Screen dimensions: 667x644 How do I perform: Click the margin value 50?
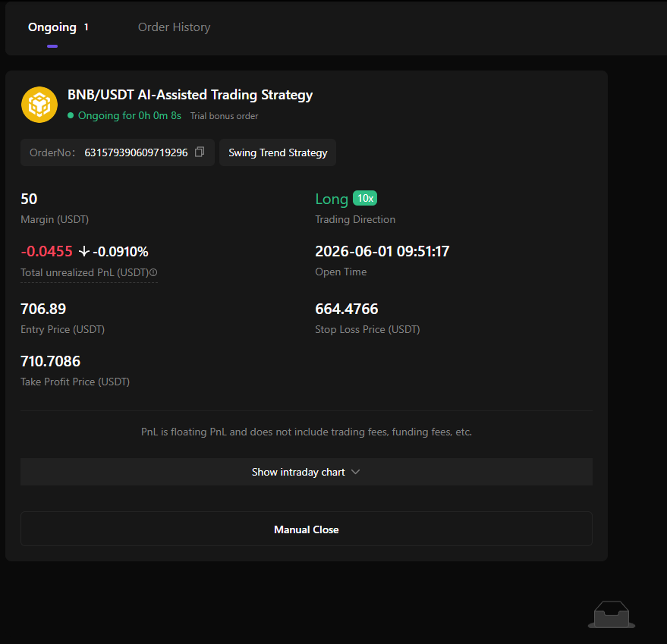(29, 199)
